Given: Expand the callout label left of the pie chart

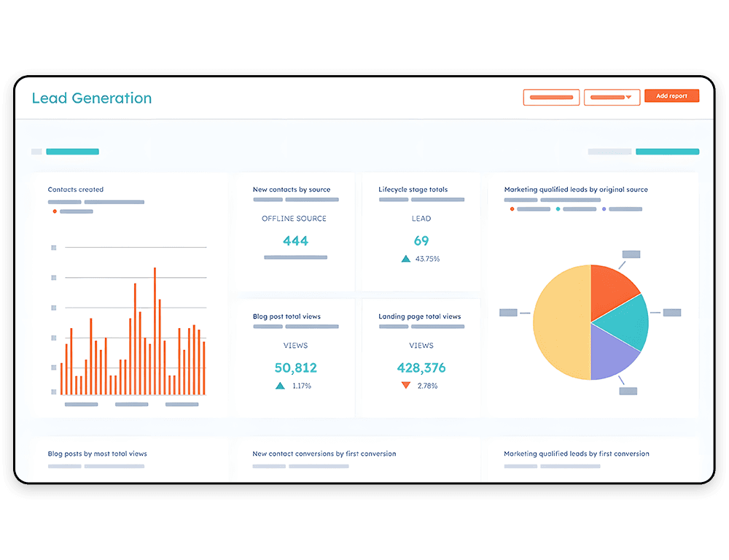Looking at the screenshot, I should 507,312.
